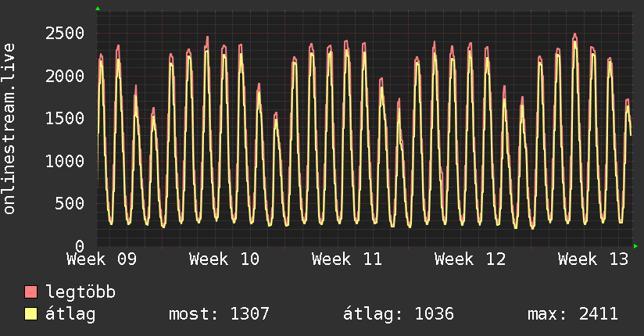Click the 'most: 1307' current value

[219, 314]
